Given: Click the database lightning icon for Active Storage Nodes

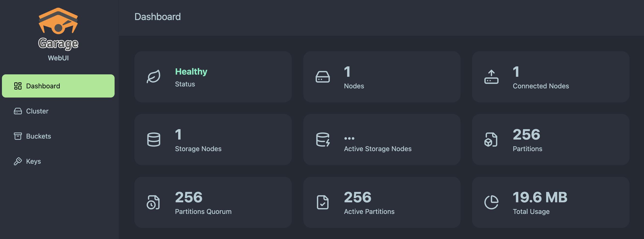Looking at the screenshot, I should click(x=322, y=139).
